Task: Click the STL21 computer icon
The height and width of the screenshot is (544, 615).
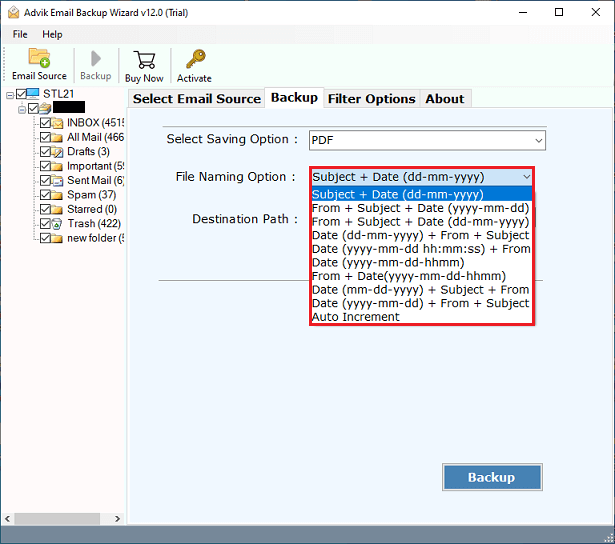Action: coord(33,93)
